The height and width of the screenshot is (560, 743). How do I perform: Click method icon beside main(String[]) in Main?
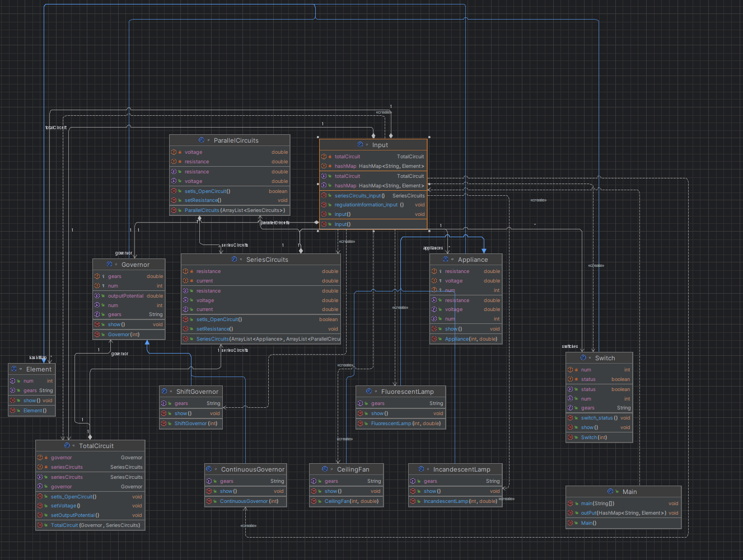click(570, 503)
